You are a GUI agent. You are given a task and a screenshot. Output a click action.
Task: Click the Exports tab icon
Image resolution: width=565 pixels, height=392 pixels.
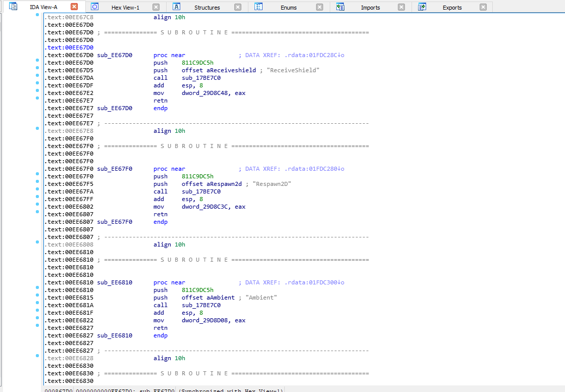(x=422, y=7)
